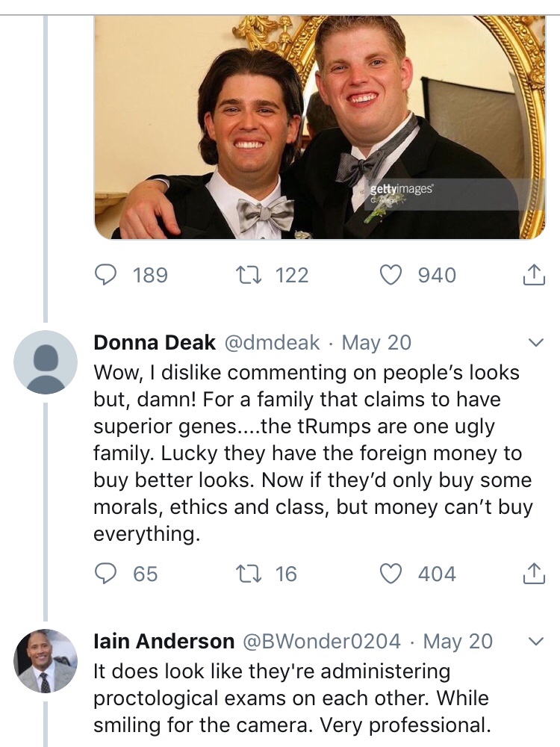This screenshot has width=560, height=747.
Task: Share the photo tweet via share icon
Action: [x=532, y=276]
